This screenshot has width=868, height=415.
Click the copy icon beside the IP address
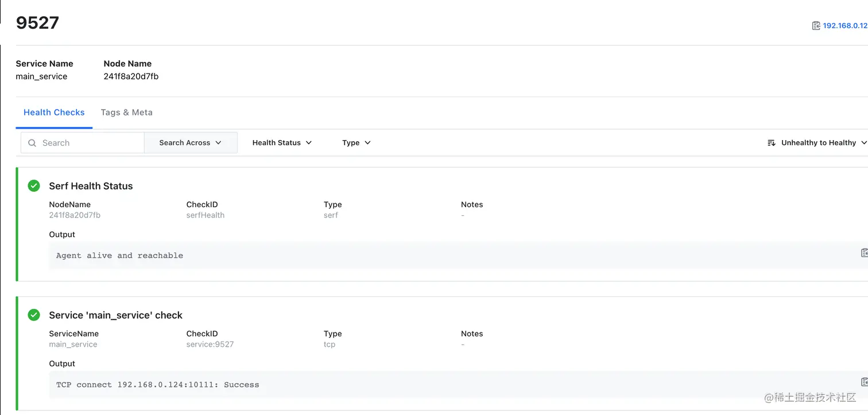click(x=816, y=26)
